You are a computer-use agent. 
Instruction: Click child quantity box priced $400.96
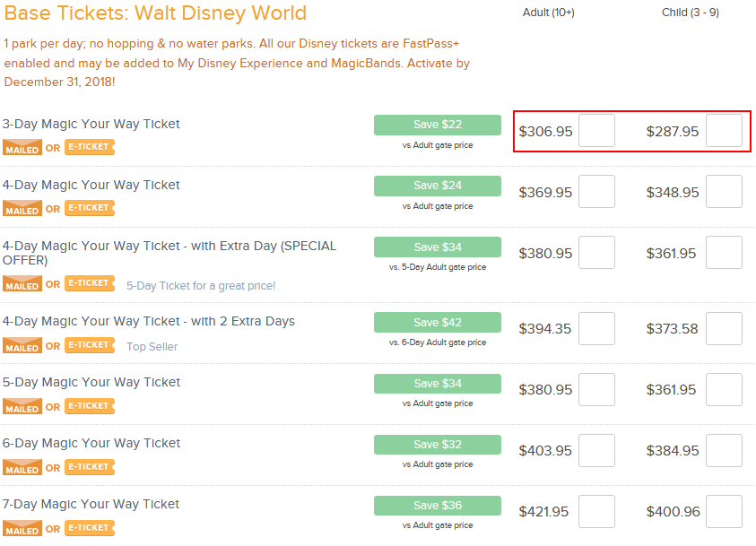click(725, 511)
